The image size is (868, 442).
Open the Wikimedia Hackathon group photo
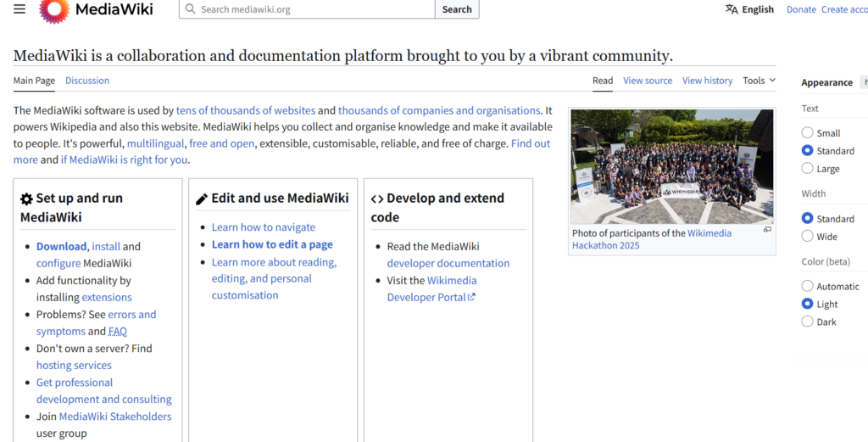point(671,166)
